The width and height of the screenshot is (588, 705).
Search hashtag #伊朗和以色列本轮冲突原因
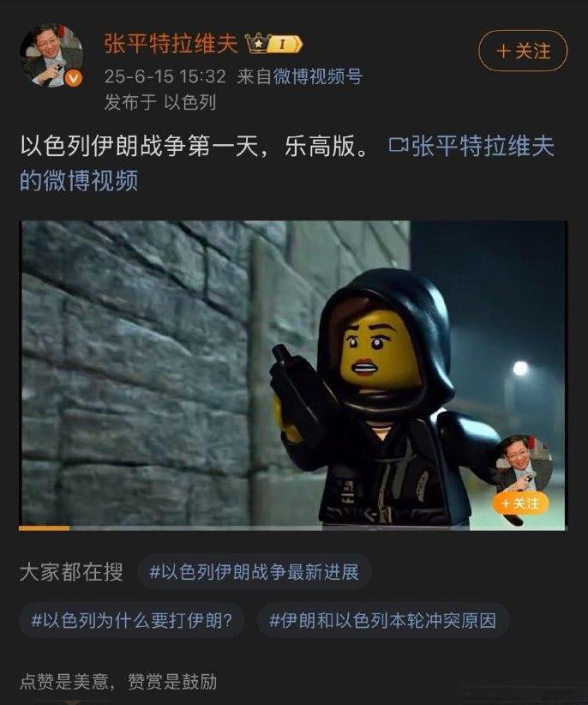tap(383, 621)
